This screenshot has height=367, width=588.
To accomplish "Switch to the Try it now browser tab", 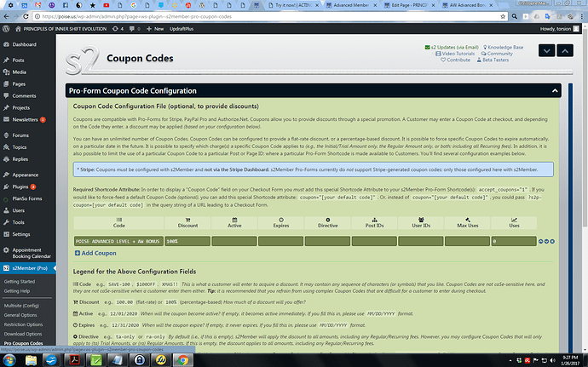I will pyautogui.click(x=293, y=5).
